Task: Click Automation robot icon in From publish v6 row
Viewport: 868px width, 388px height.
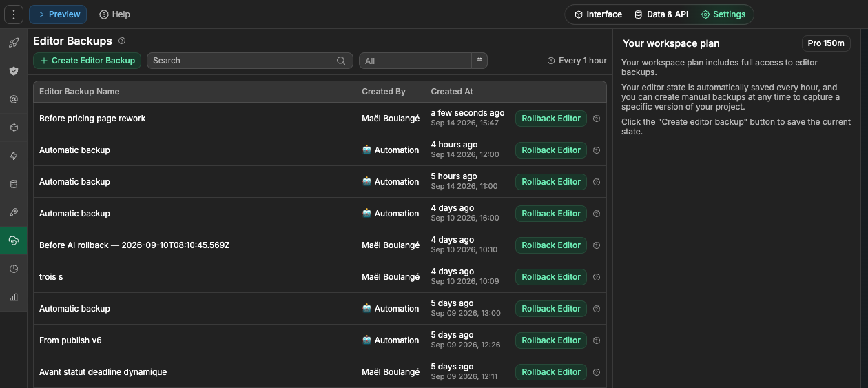Action: pos(366,340)
